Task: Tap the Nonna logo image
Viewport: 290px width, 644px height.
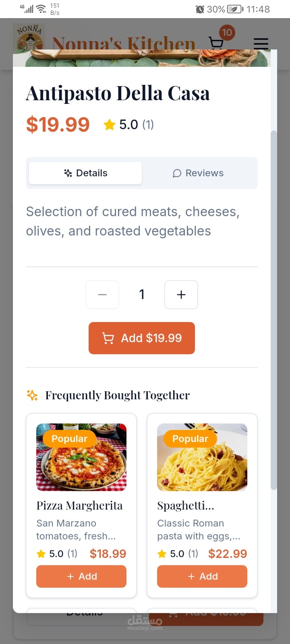Action: [29, 38]
